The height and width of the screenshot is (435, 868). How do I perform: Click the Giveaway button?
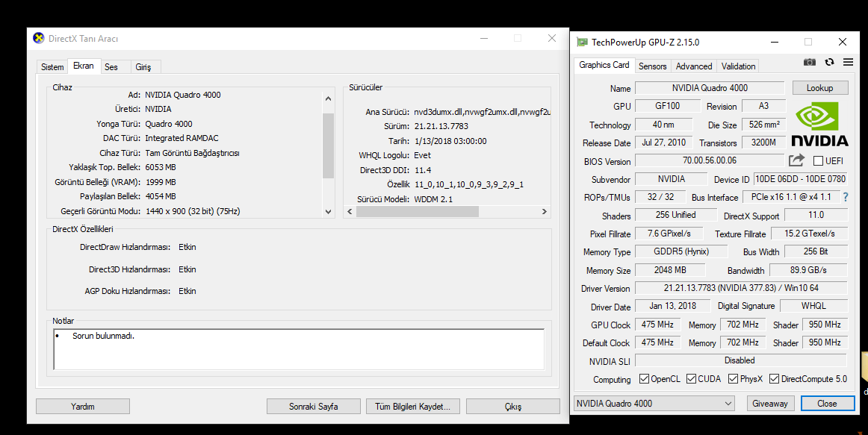(770, 404)
